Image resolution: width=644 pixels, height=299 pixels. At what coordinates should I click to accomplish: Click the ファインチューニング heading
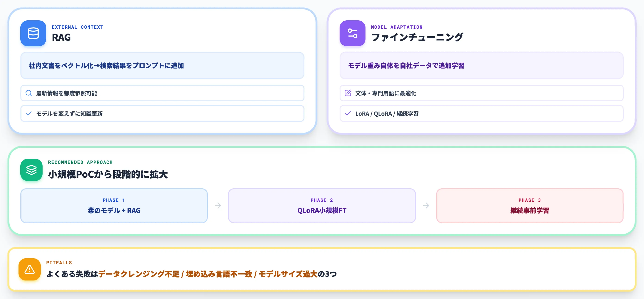417,37
